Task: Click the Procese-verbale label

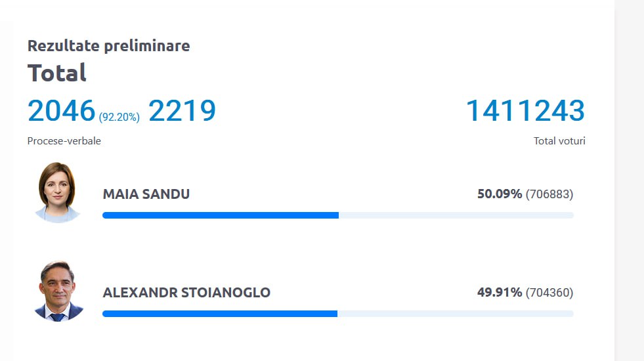Action: (64, 141)
